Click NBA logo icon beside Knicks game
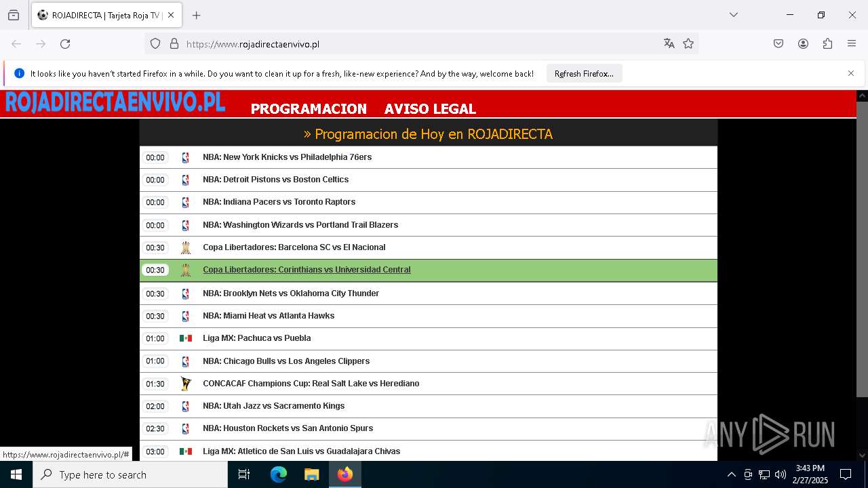The image size is (868, 488). click(x=186, y=157)
